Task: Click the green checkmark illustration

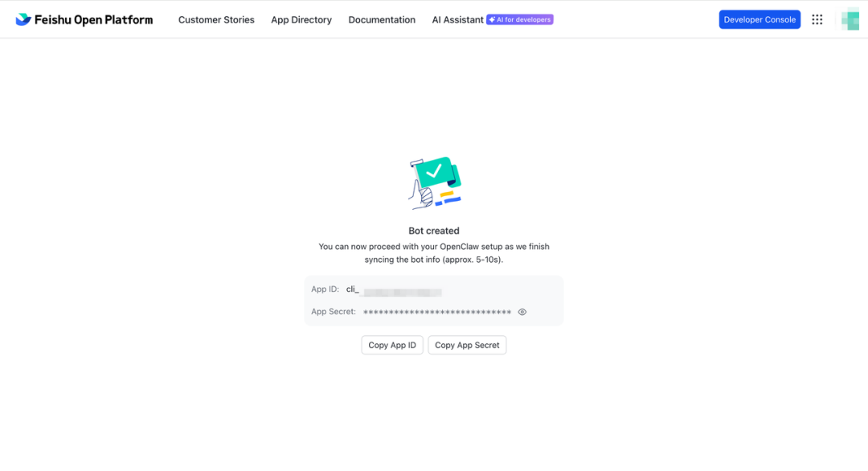Action: (435, 182)
